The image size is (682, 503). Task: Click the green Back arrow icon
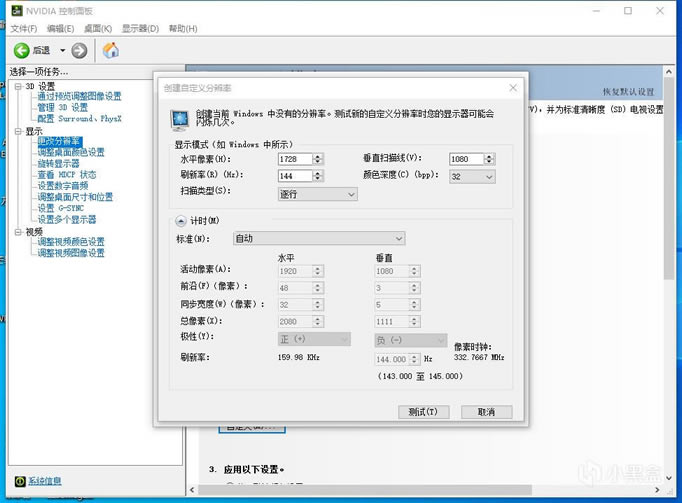(21, 50)
